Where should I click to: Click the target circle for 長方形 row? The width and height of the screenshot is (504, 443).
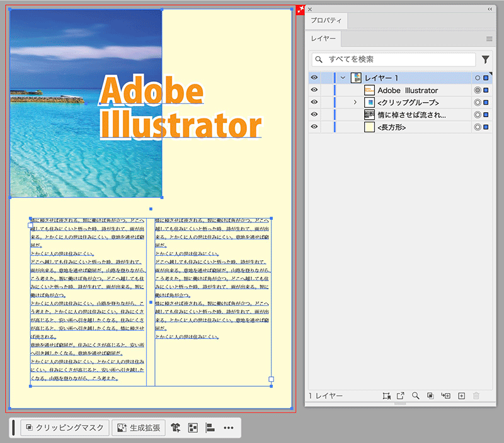pos(478,127)
